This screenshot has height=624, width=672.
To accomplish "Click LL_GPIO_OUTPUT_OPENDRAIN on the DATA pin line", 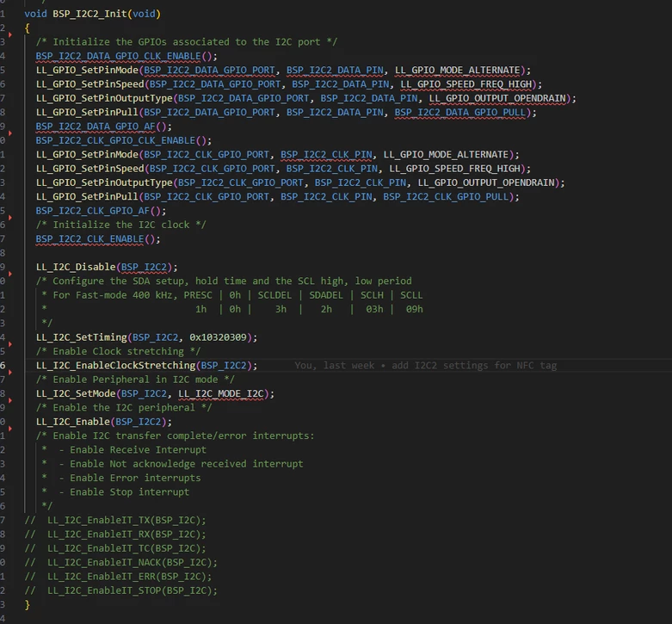I will (x=497, y=99).
